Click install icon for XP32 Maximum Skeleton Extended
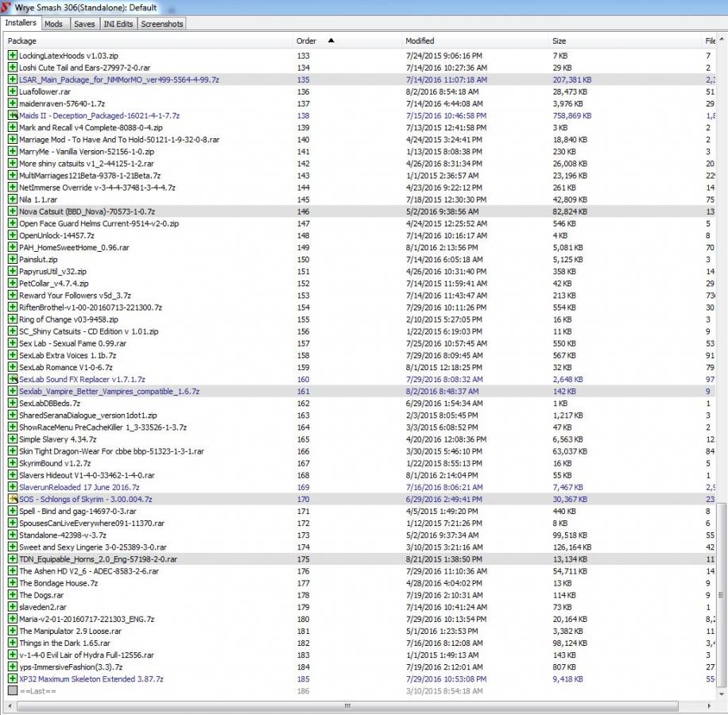 (13, 678)
